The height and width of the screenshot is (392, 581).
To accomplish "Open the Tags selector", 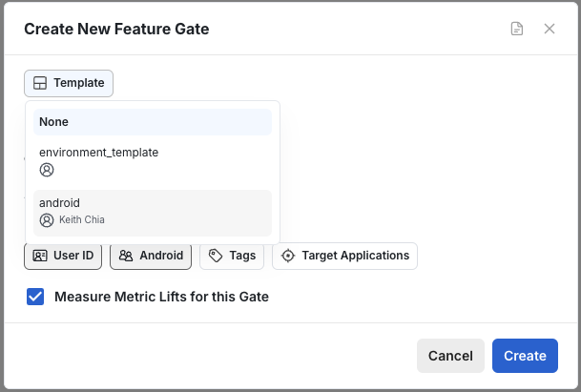I will [x=232, y=256].
